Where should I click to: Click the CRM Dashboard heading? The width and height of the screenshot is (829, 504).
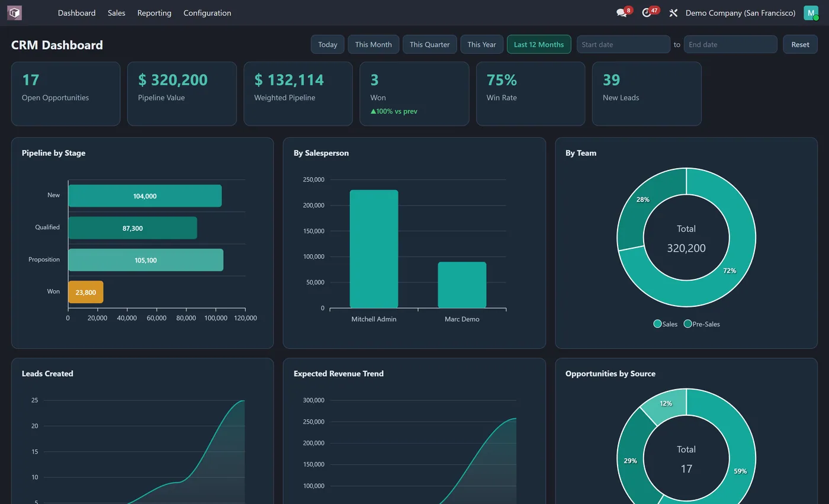pos(57,45)
